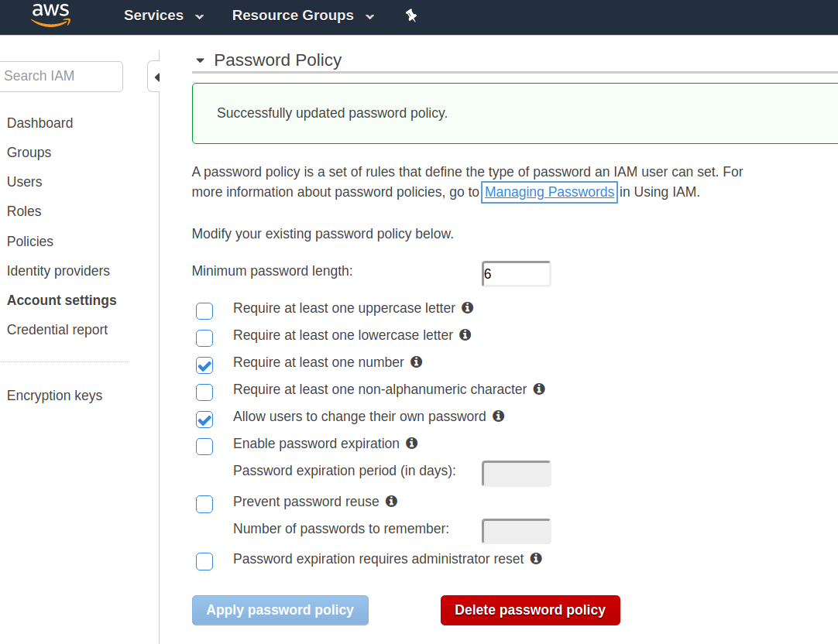This screenshot has height=644, width=838.
Task: Click the Managing Passwords link
Action: click(549, 191)
